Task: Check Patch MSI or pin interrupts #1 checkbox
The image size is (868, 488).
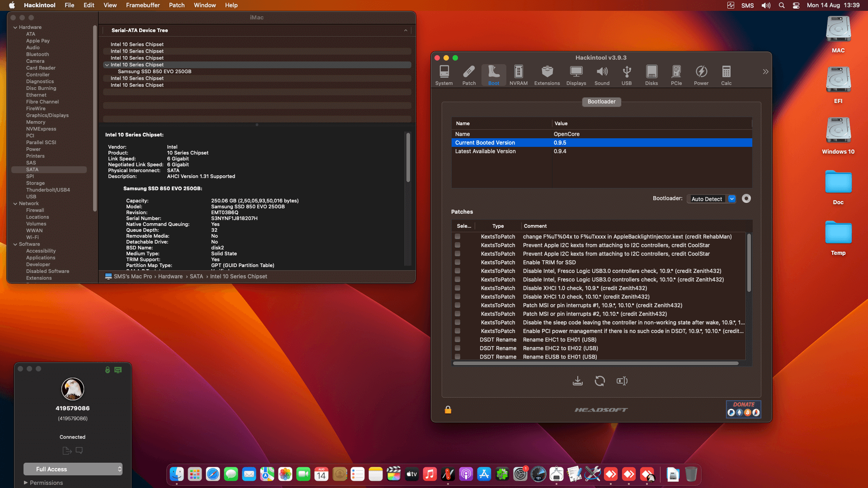Action: (x=458, y=305)
